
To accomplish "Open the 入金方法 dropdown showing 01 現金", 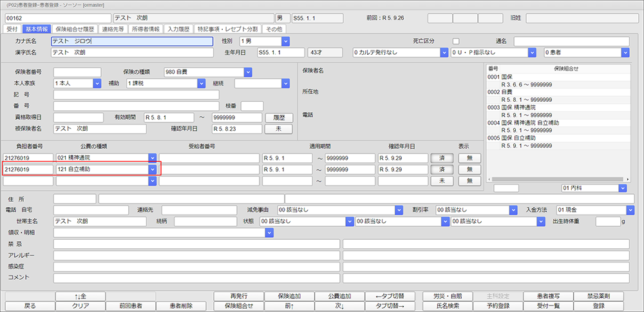I will [x=629, y=210].
